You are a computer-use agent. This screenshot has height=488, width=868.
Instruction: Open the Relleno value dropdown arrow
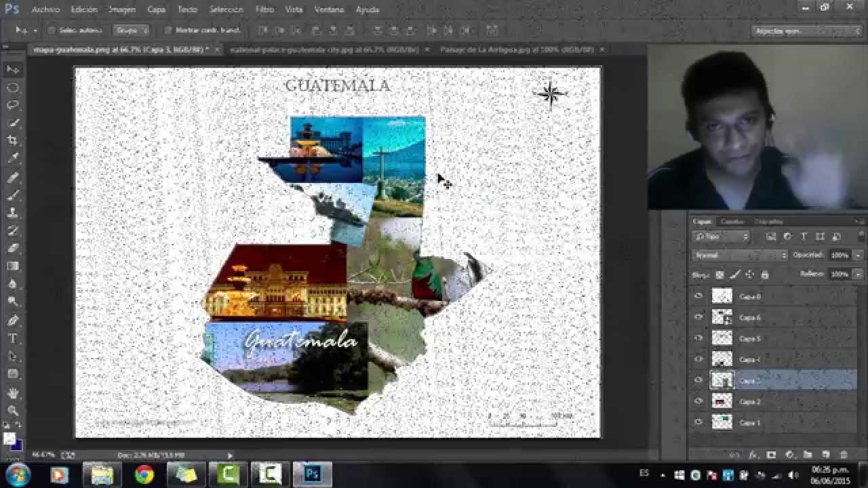[x=858, y=274]
